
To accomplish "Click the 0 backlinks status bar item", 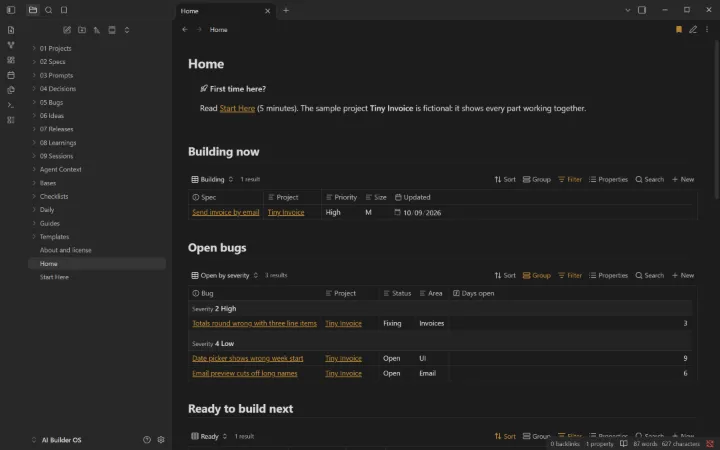I will pos(565,444).
